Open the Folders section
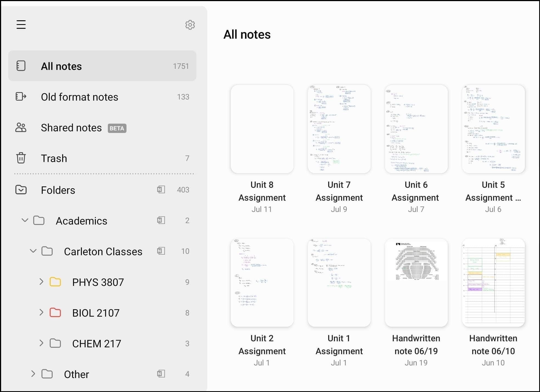The image size is (540, 392). pos(58,190)
